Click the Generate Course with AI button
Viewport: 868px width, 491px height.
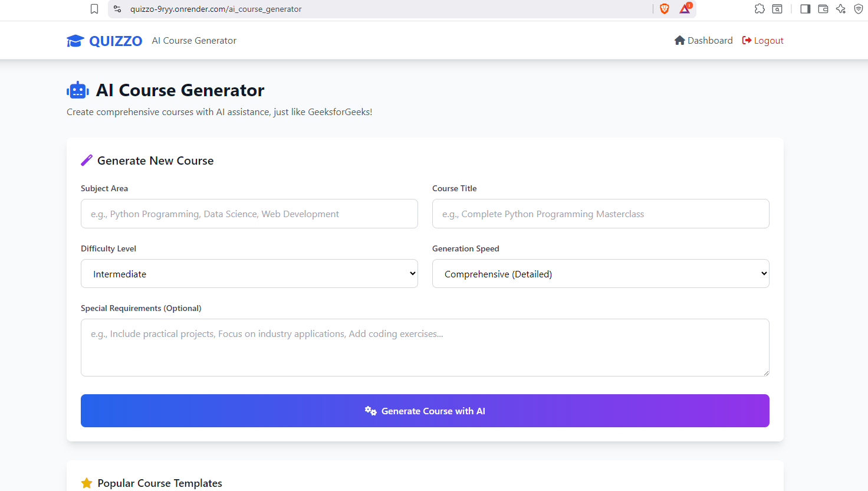point(425,411)
